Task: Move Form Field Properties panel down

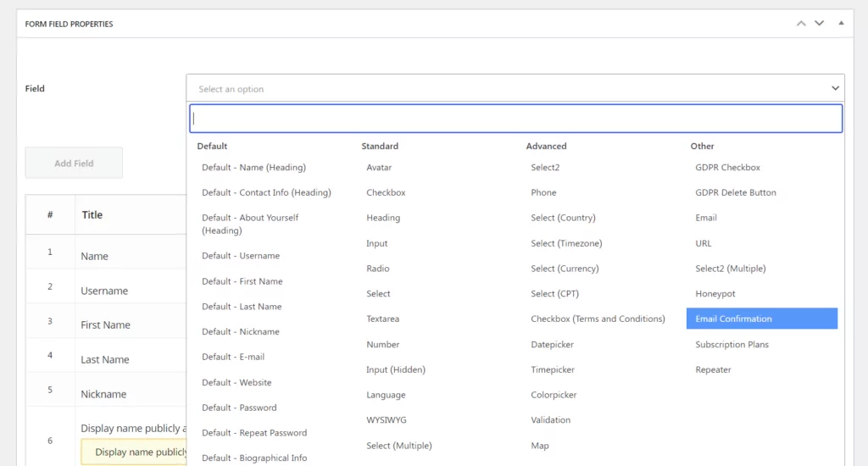Action: click(820, 23)
